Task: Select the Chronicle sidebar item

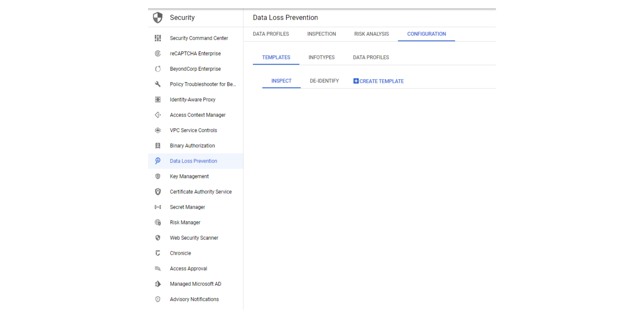Action: coord(179,253)
